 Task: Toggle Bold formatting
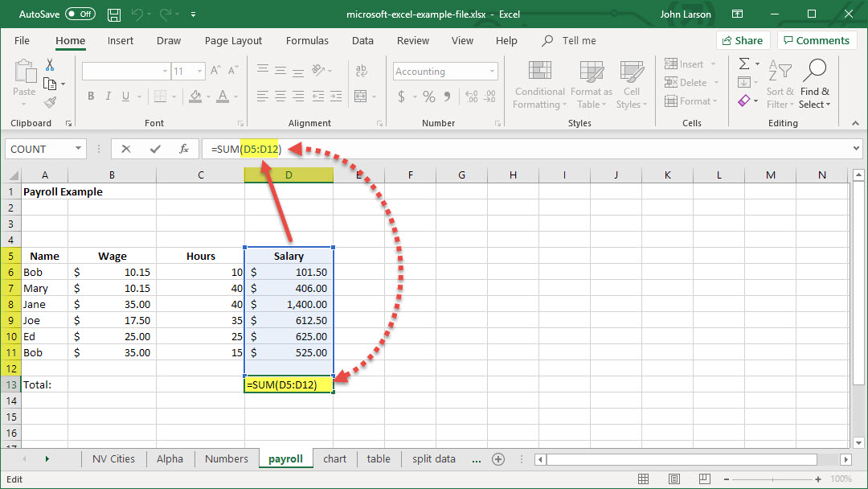91,97
